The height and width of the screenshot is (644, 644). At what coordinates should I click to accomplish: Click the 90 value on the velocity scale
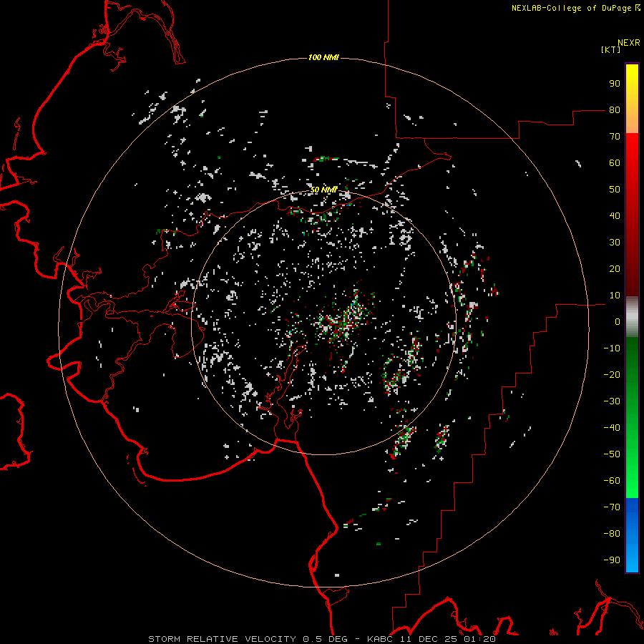pos(615,84)
